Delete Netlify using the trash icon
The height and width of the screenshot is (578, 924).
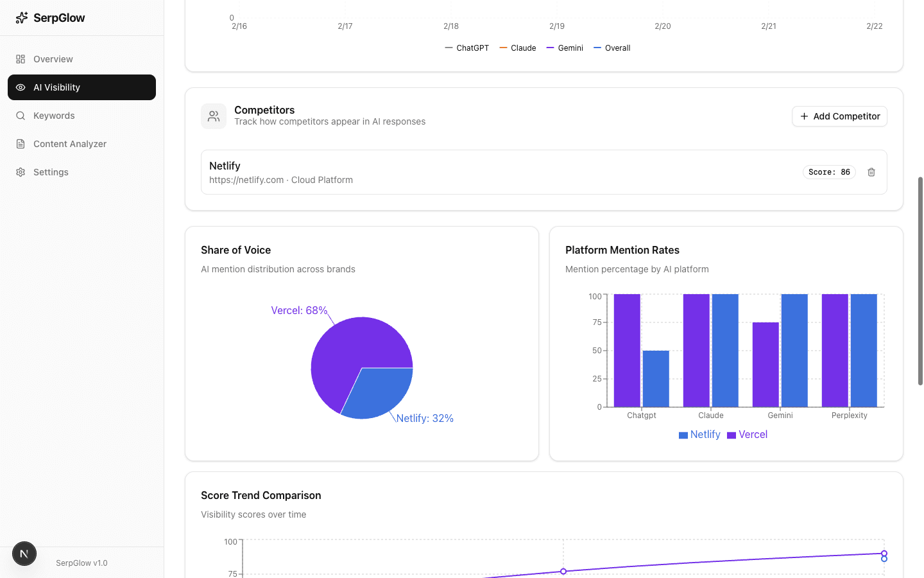[871, 172]
